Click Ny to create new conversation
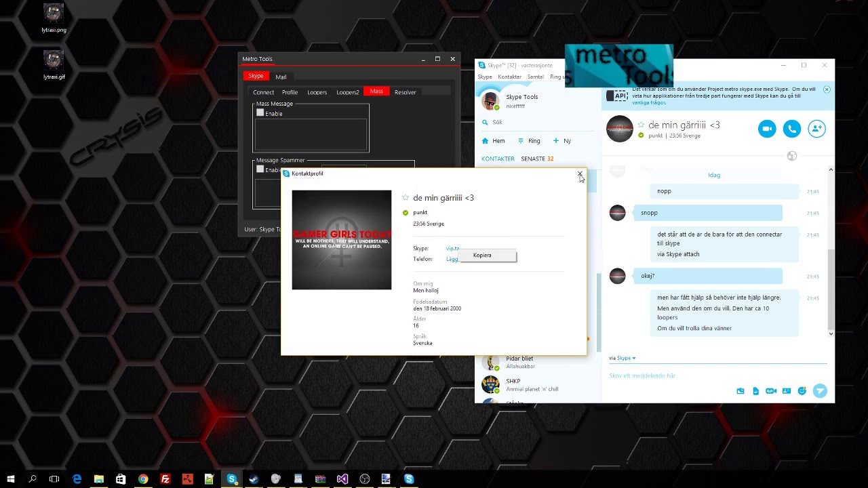The height and width of the screenshot is (488, 868). pos(562,141)
